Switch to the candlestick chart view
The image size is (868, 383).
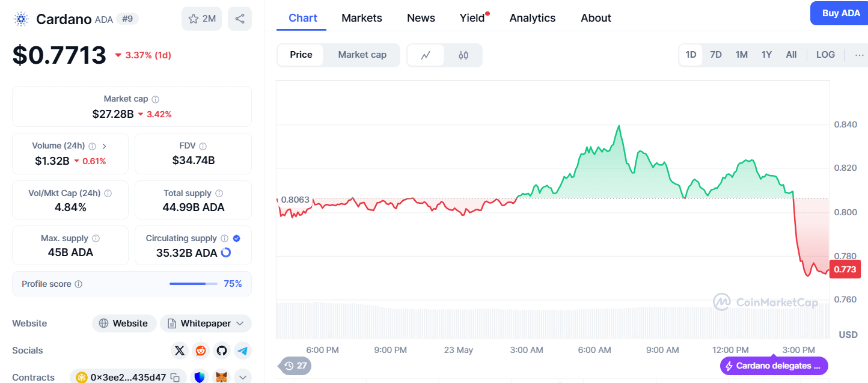[x=463, y=55]
